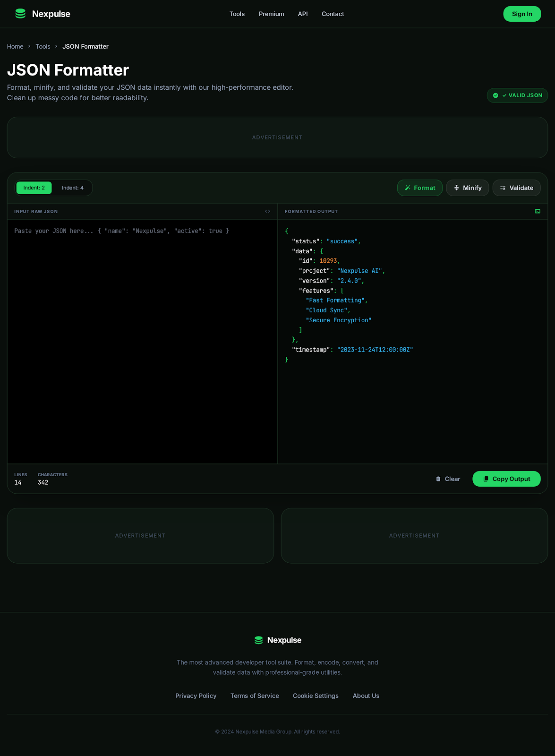Click the "Fast Formatting" feature string
The height and width of the screenshot is (756, 555).
[x=335, y=300]
